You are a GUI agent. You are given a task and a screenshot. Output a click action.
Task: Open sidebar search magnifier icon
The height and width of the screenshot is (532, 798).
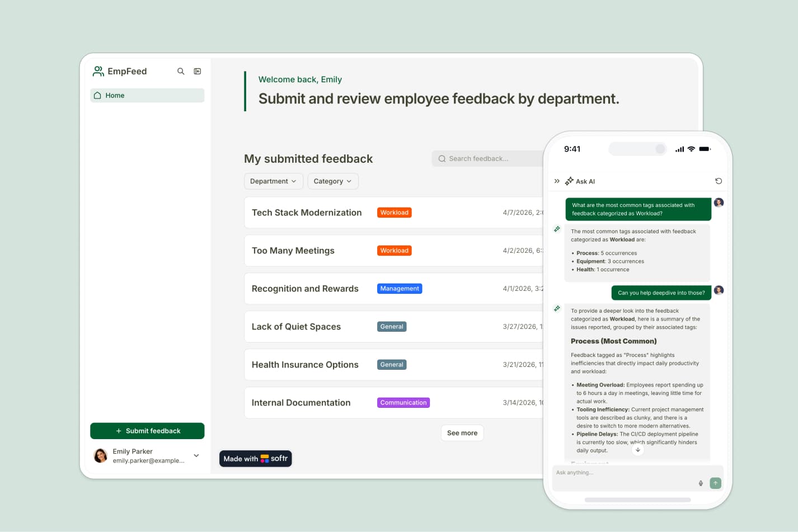tap(181, 71)
